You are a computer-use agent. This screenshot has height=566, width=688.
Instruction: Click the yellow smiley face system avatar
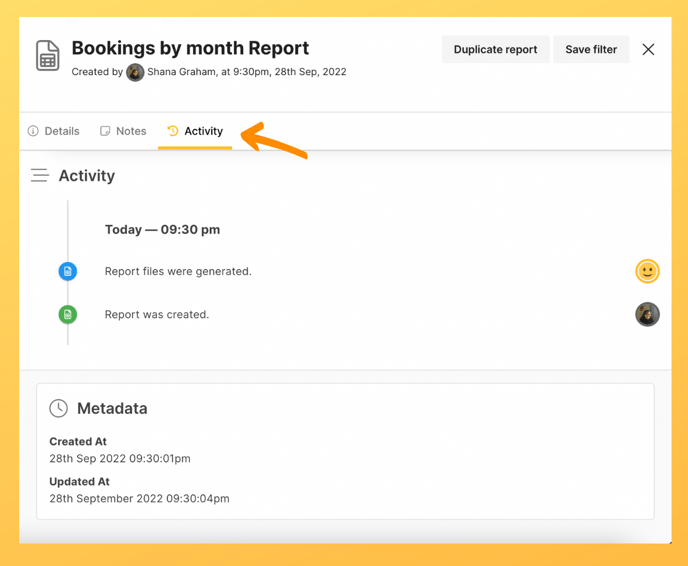coord(647,271)
